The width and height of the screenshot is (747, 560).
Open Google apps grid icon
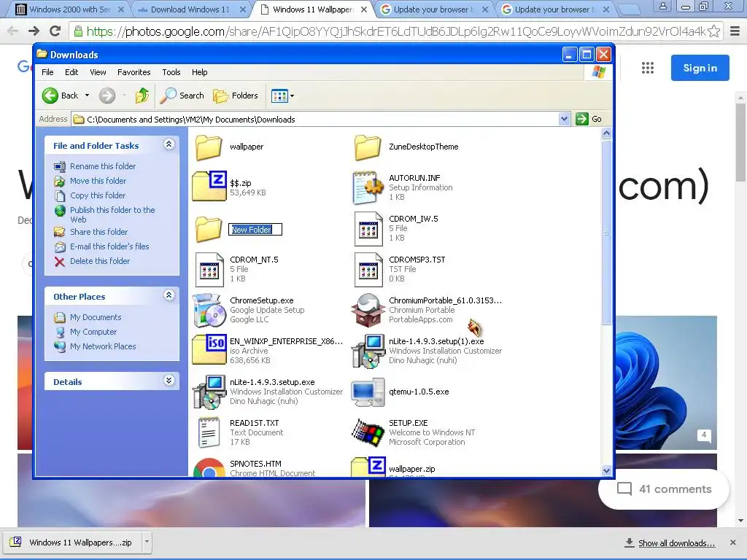click(x=648, y=68)
